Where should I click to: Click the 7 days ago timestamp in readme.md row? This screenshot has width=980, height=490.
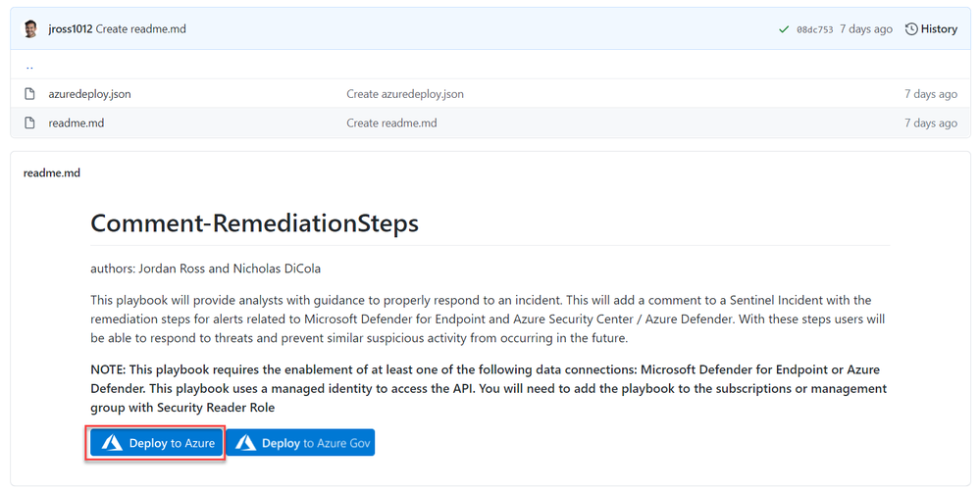pos(931,122)
